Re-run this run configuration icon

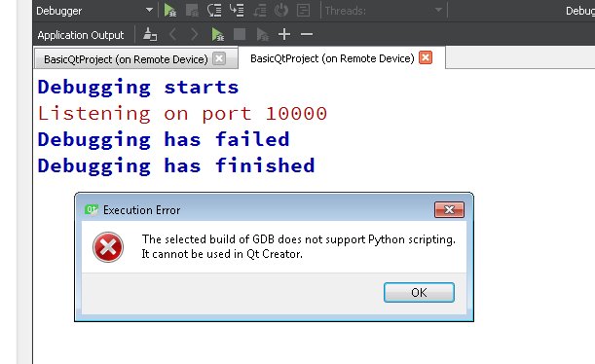(217, 34)
